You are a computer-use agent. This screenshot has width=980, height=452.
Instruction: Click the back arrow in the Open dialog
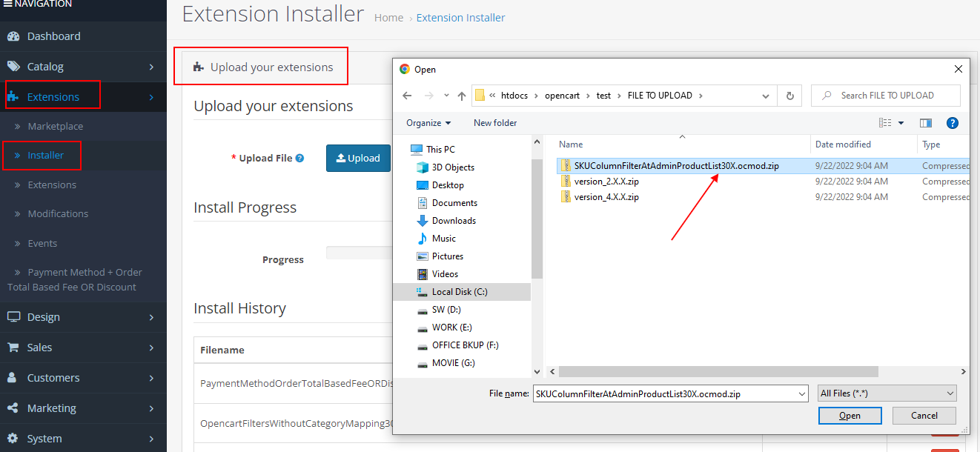(408, 95)
